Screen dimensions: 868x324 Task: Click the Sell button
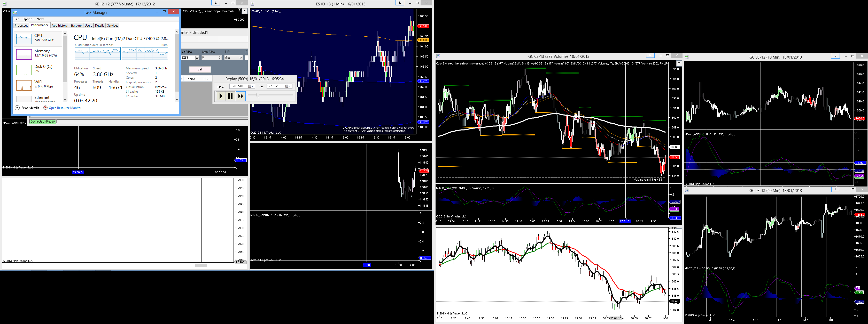coord(200,69)
